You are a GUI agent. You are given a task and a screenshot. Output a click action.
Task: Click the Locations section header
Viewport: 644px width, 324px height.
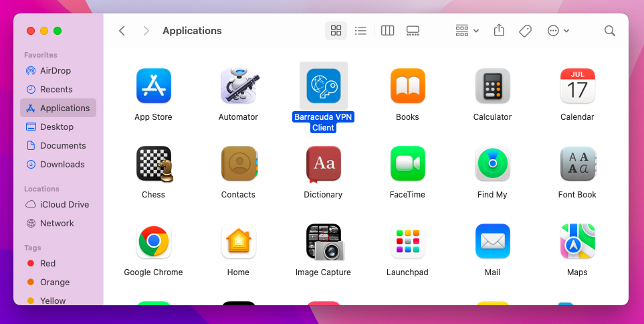41,189
